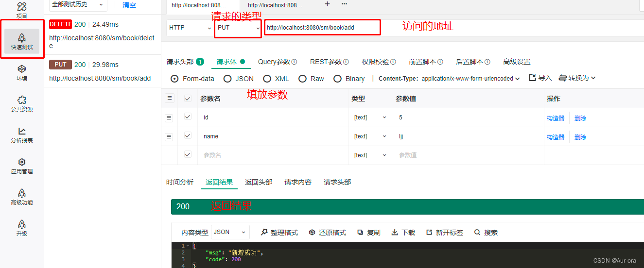This screenshot has height=268, width=644.
Task: Add a new request tab with plus icon
Action: point(327,4)
